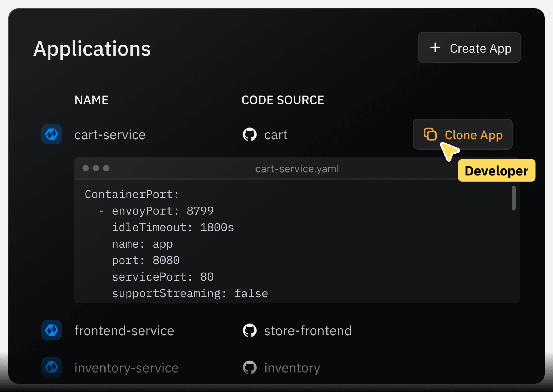Open the inventory-service application

click(x=126, y=368)
